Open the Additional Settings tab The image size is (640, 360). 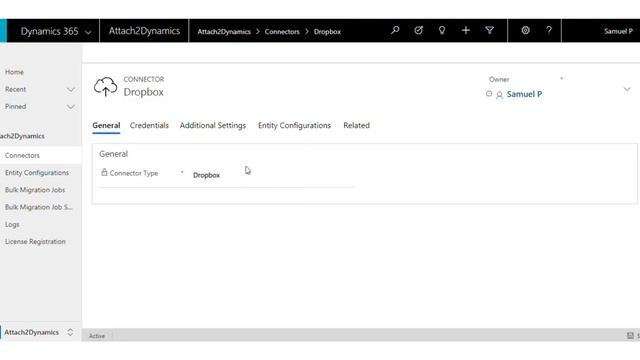(213, 125)
